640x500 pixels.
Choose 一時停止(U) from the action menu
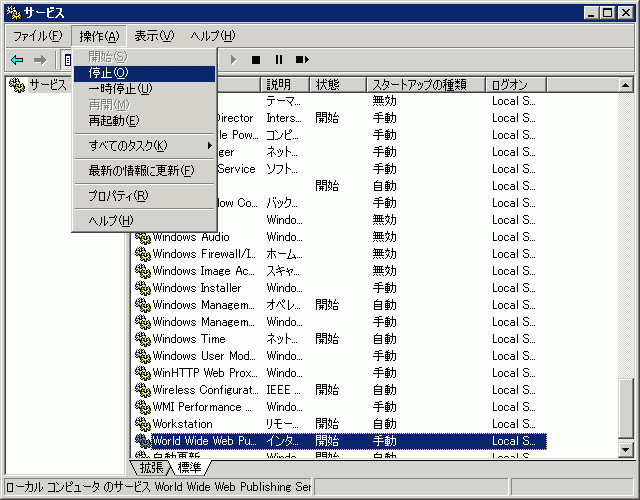pos(144,89)
